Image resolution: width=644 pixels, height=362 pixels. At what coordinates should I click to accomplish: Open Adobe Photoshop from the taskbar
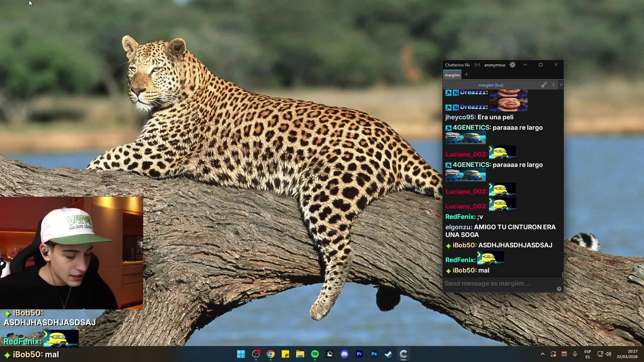374,354
